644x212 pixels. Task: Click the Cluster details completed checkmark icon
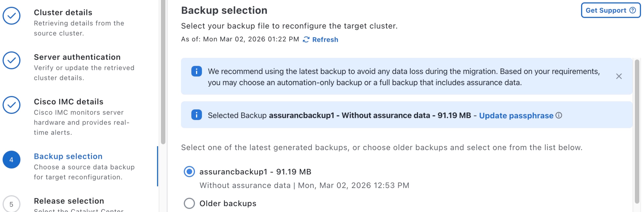[11, 16]
